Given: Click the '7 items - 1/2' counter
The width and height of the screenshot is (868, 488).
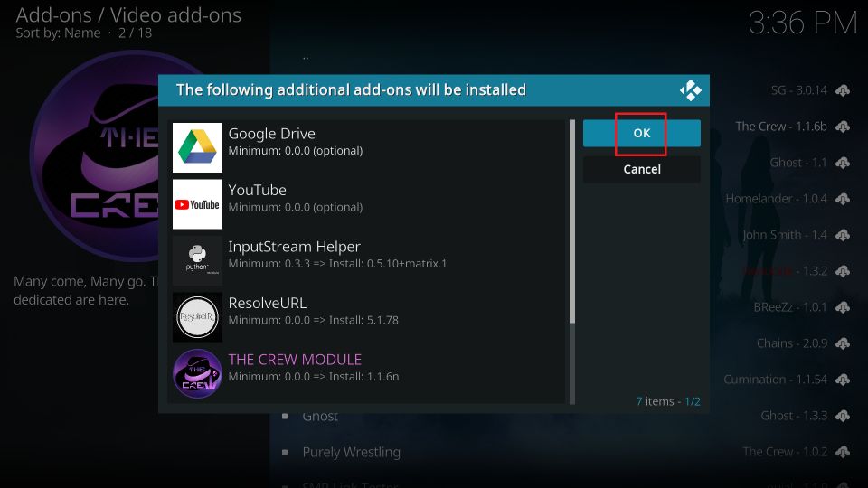Looking at the screenshot, I should click(668, 401).
